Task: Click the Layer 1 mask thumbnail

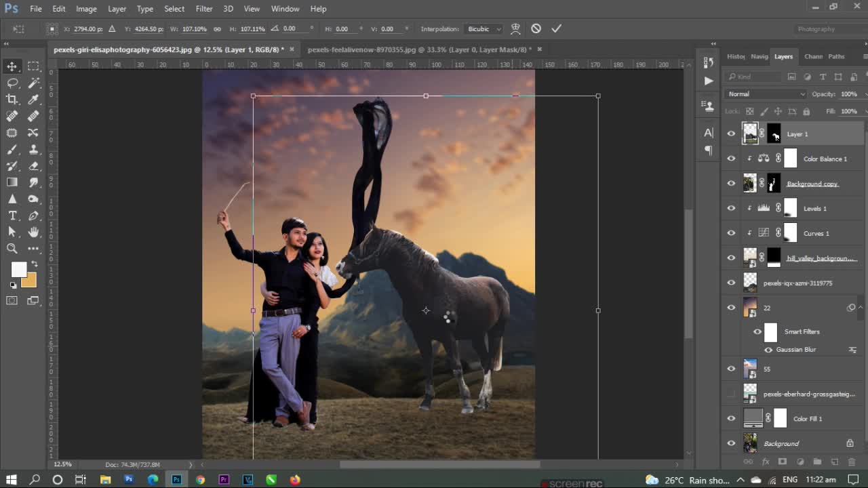Action: point(774,134)
